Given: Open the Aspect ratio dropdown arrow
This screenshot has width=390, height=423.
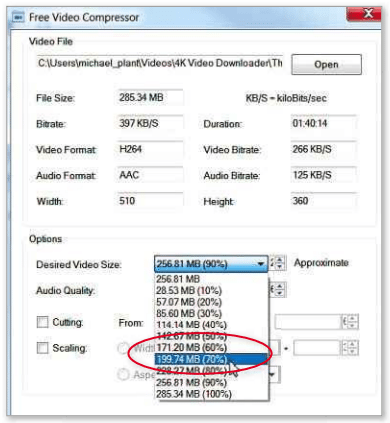Looking at the screenshot, I should point(273,374).
